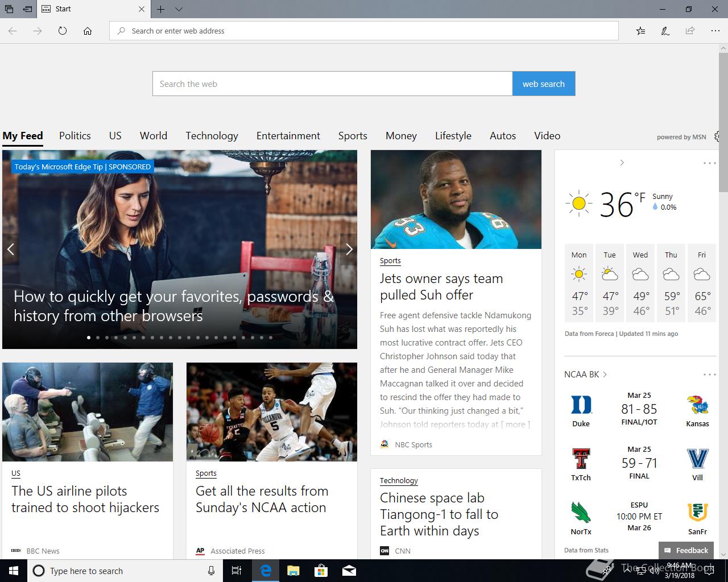Switch to the Politics tab
The width and height of the screenshot is (728, 582).
coord(75,136)
